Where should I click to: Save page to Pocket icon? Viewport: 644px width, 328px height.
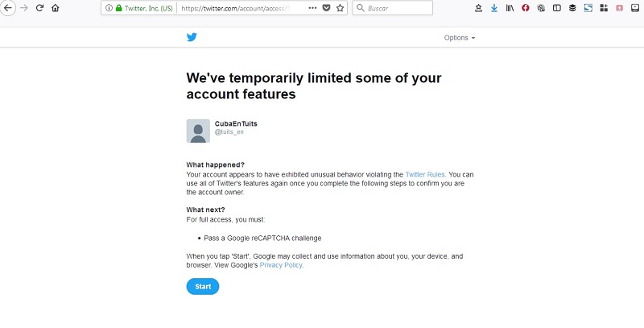click(x=326, y=8)
